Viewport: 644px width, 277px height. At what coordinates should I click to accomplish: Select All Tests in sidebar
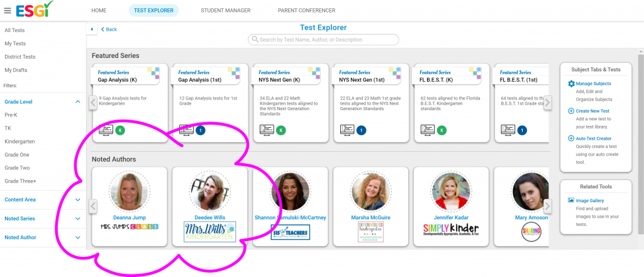[14, 30]
